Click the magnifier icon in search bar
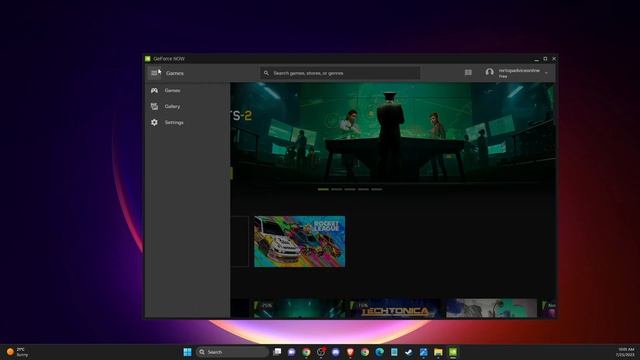640x360 pixels. (266, 73)
